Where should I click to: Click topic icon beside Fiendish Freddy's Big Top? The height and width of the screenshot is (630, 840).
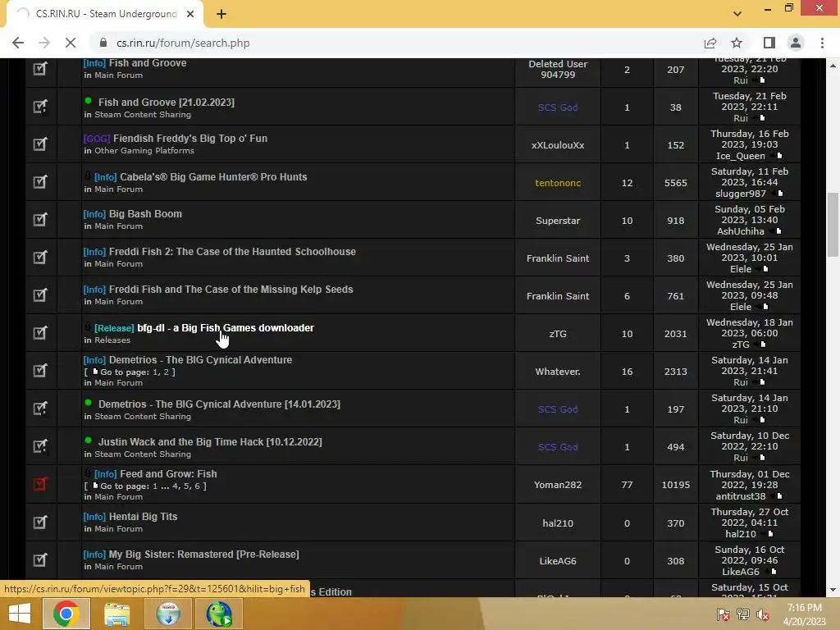40,144
